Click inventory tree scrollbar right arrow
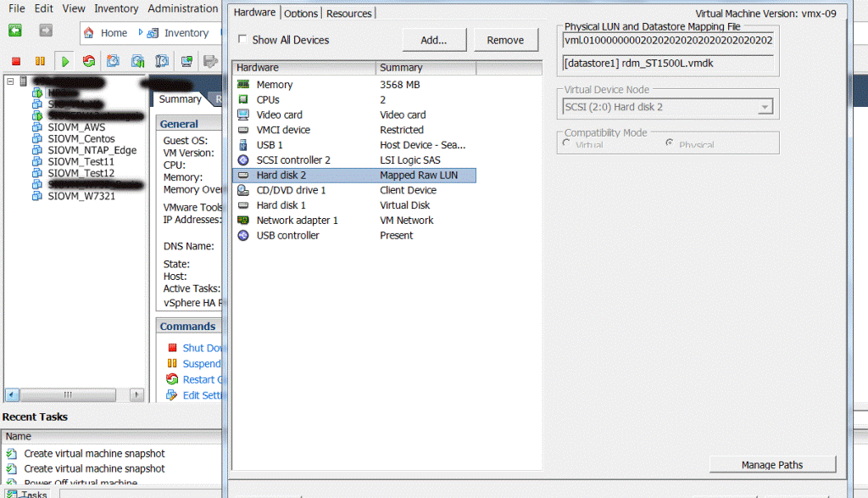Screen dimensions: 868x498 pos(136,395)
